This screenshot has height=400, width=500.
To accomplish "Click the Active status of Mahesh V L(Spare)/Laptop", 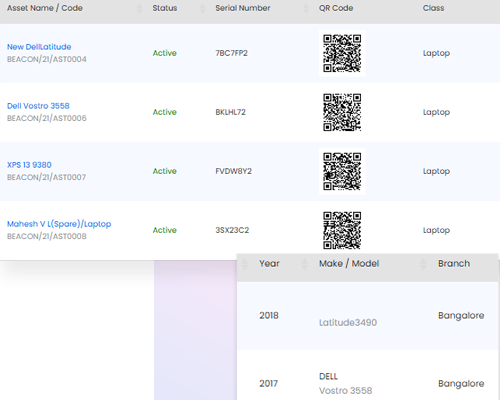I will click(165, 230).
